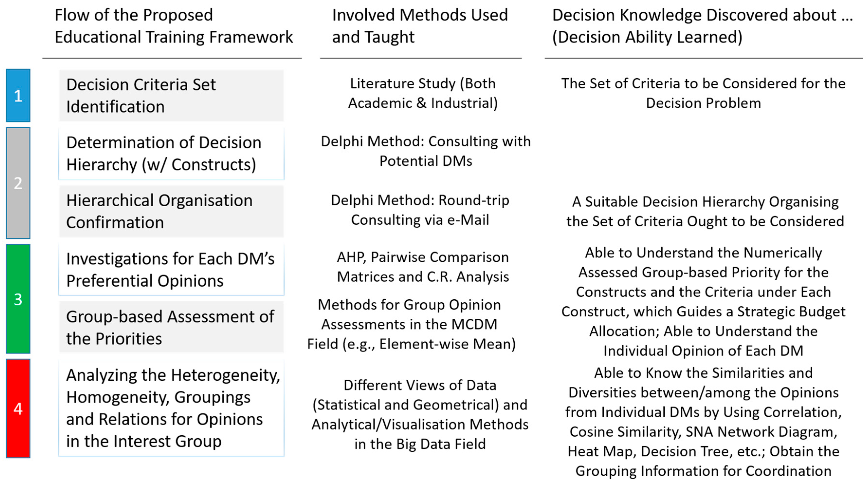Image resolution: width=868 pixels, height=486 pixels.
Task: Click the AHP, Pairwise Comparison Matrices text
Action: click(x=423, y=267)
